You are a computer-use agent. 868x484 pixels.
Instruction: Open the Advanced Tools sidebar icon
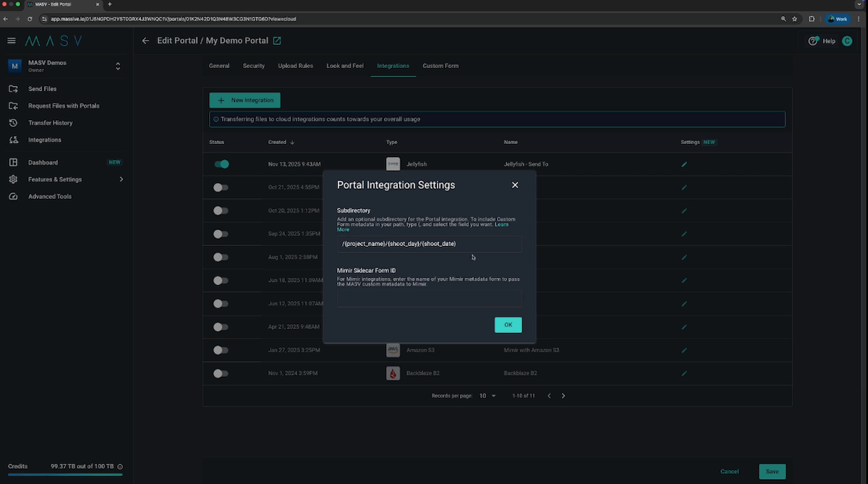coord(12,196)
